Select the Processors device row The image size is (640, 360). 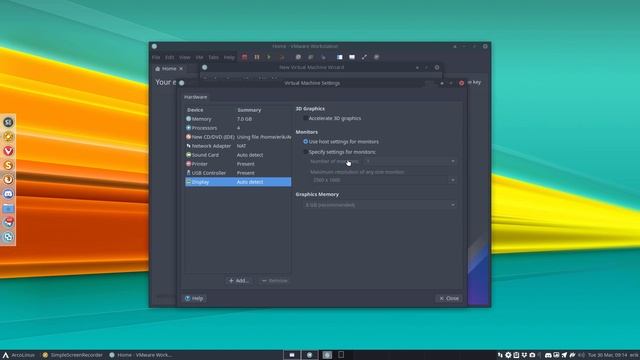(238, 128)
